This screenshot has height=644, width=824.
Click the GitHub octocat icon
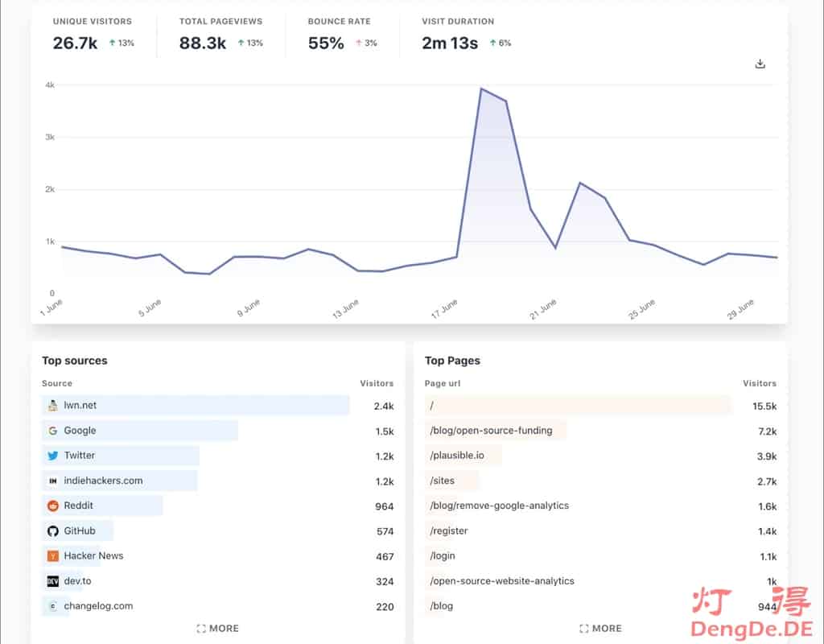click(53, 531)
